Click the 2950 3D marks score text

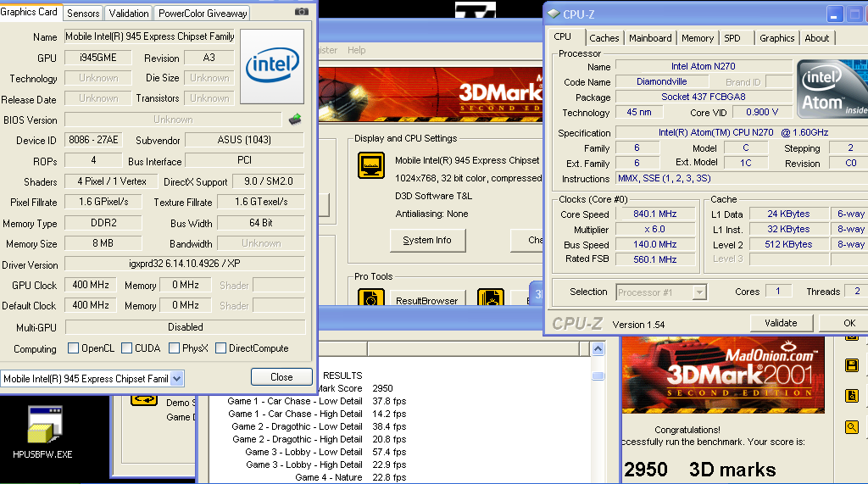[x=699, y=470]
